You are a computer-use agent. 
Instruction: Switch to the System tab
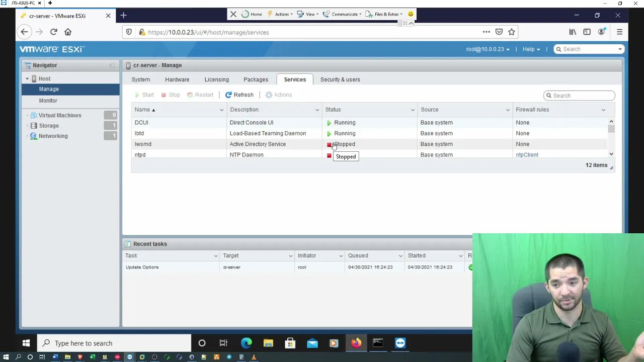(141, 79)
